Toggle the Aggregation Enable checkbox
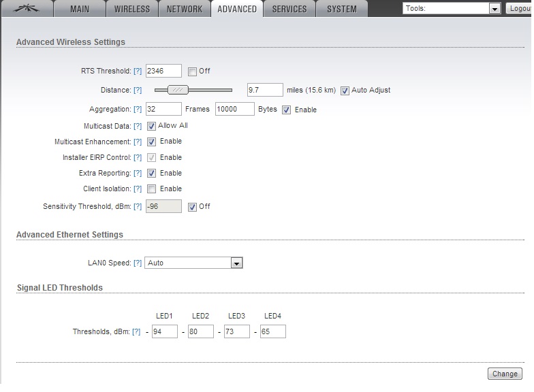The image size is (534, 392). (286, 110)
